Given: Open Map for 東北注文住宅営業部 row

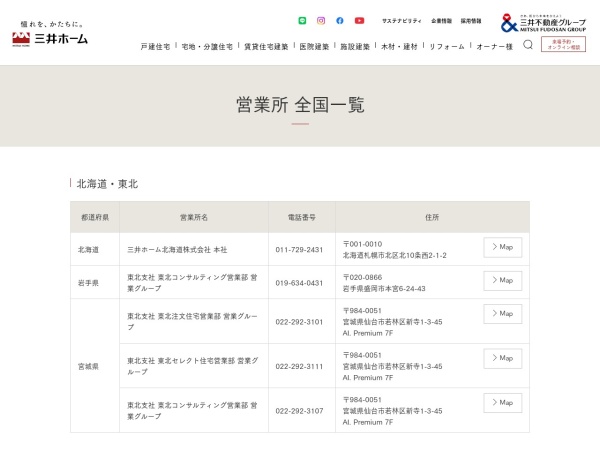Looking at the screenshot, I should [x=502, y=314].
